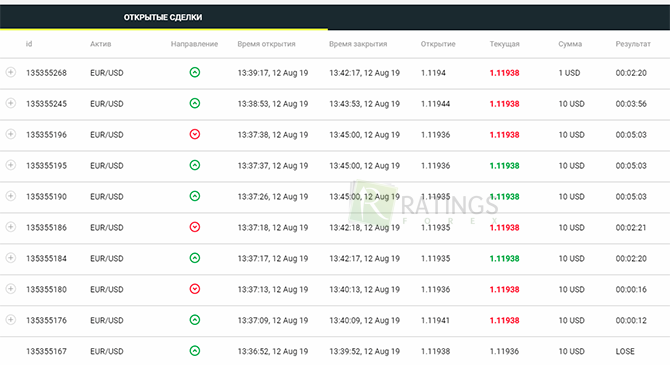Click closing time 13:40:13, 12 Aug 19
670x365 pixels.
point(364,290)
